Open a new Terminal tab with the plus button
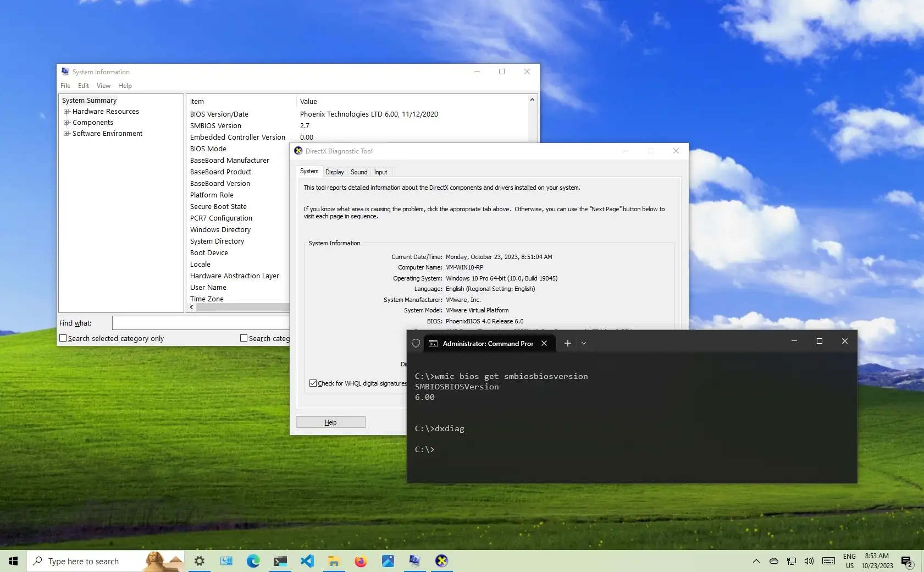 [x=568, y=343]
